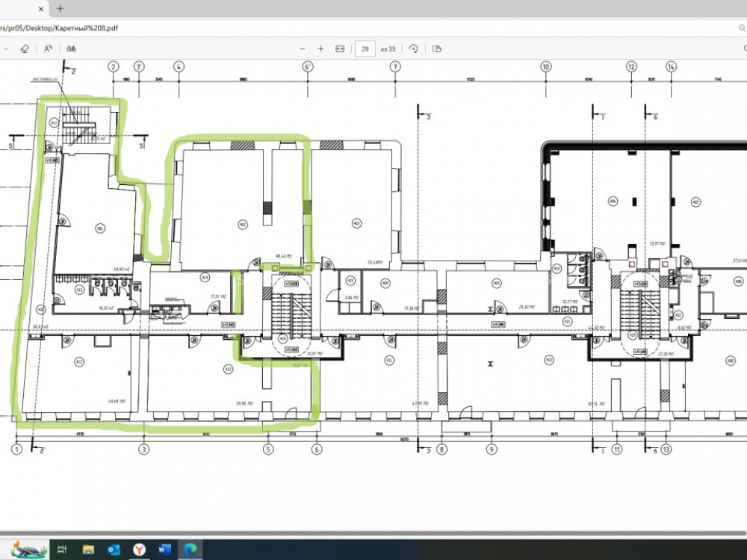Click the page number field showing 29
Image resolution: width=747 pixels, height=560 pixels.
click(x=365, y=49)
